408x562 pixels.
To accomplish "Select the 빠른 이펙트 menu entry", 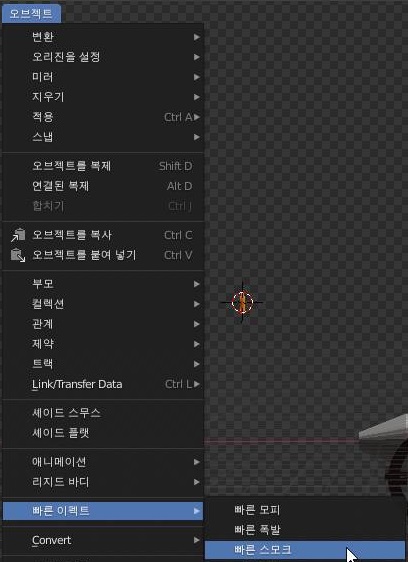I will [x=103, y=511].
